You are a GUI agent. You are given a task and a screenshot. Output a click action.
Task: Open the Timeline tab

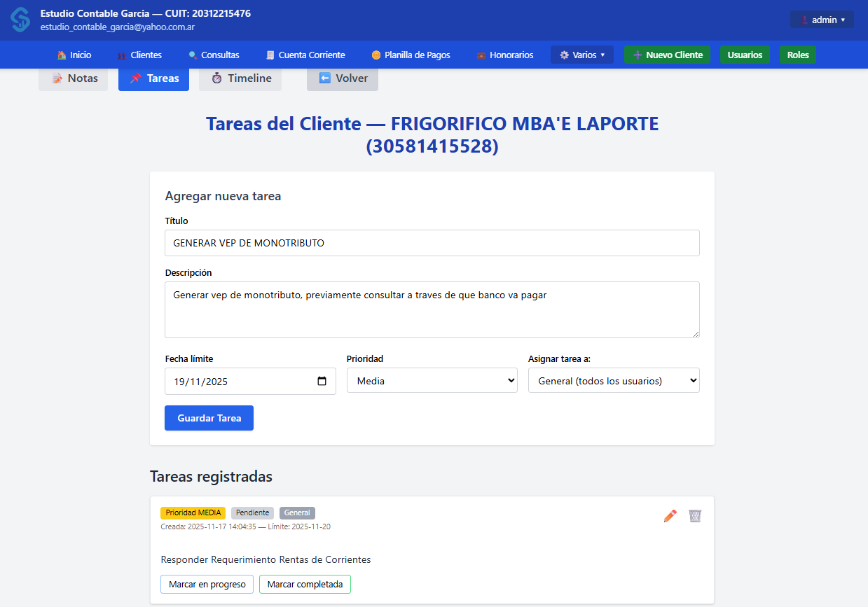[240, 78]
